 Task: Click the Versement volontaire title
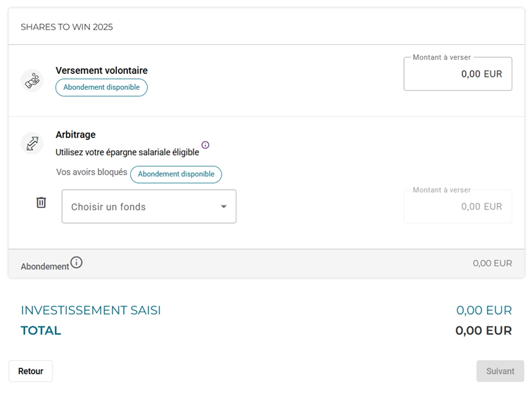click(102, 70)
